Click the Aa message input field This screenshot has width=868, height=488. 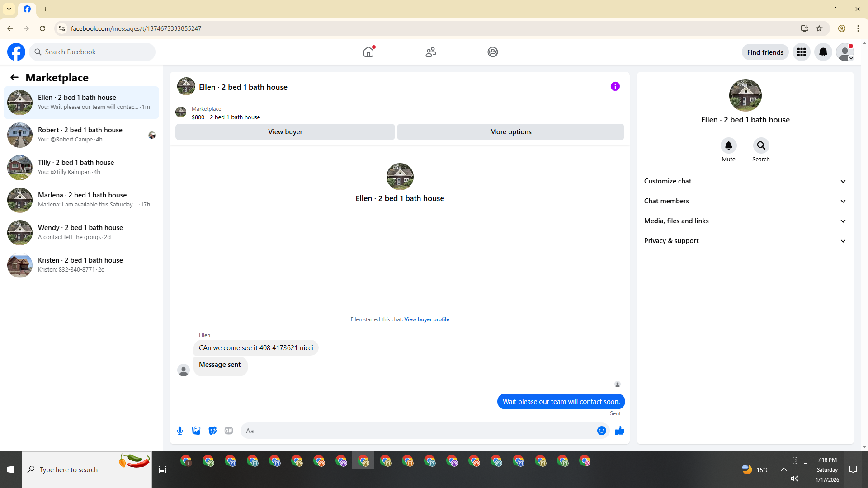point(418,431)
